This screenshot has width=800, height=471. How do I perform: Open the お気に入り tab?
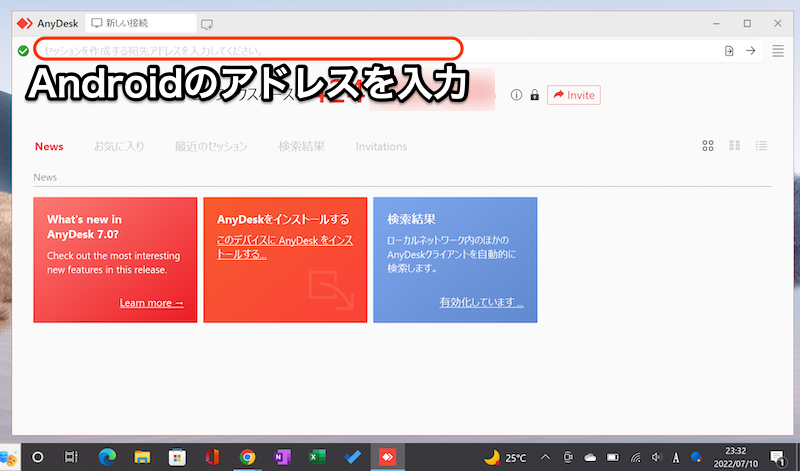pos(119,147)
